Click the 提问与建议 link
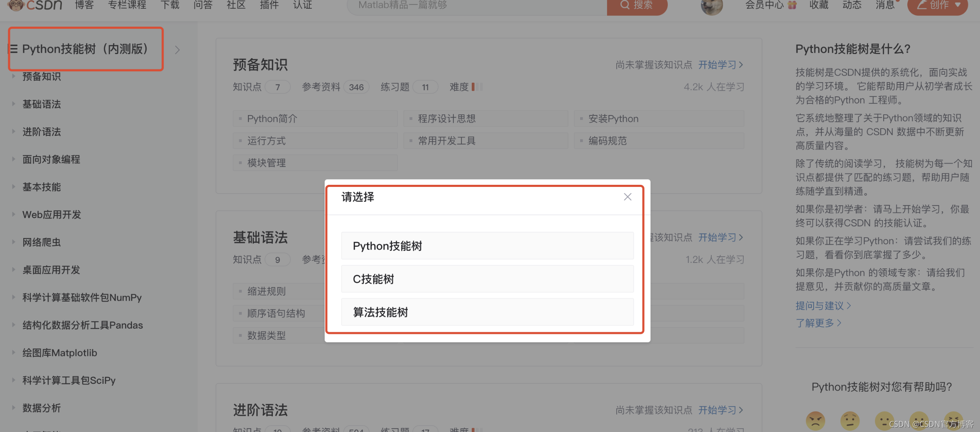980x432 pixels. pyautogui.click(x=823, y=306)
